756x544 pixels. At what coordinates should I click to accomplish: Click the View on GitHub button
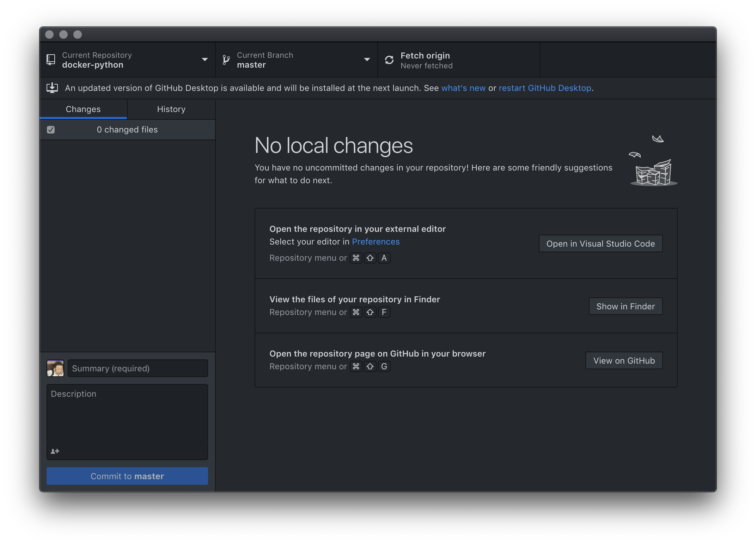point(624,360)
